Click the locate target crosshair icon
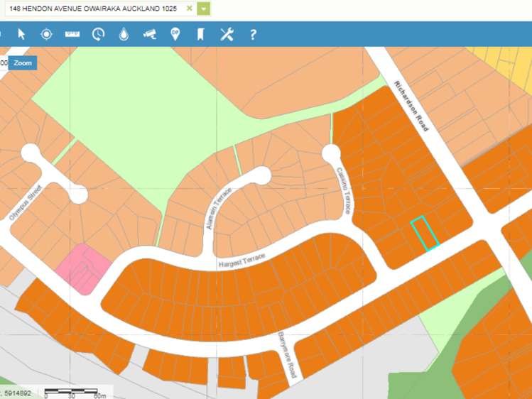532x399 pixels. (46, 34)
